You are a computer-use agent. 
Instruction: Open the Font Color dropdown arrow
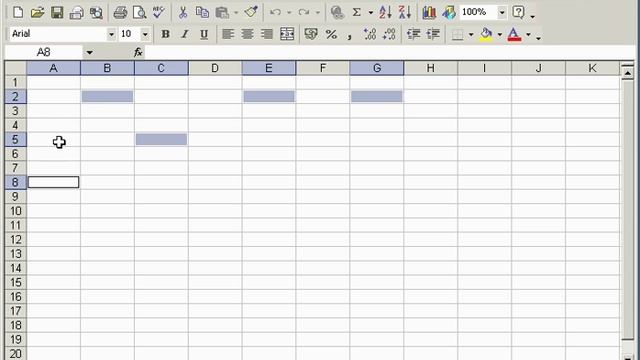pyautogui.click(x=528, y=35)
